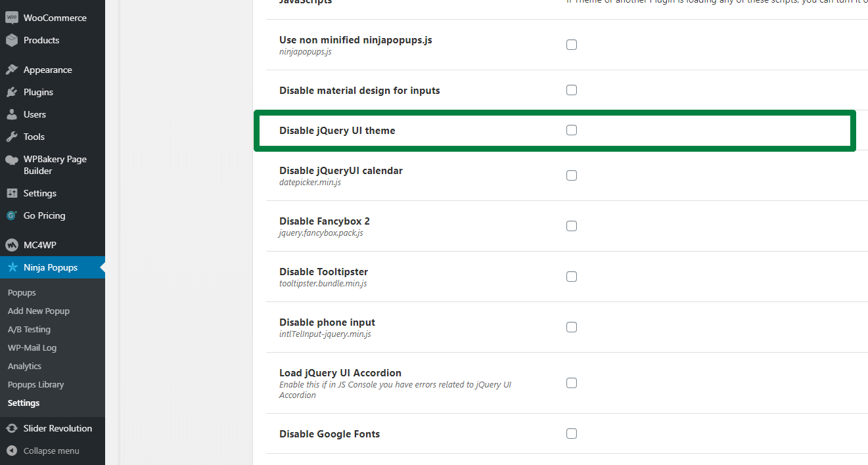Open the Go Pricing menu

click(44, 215)
